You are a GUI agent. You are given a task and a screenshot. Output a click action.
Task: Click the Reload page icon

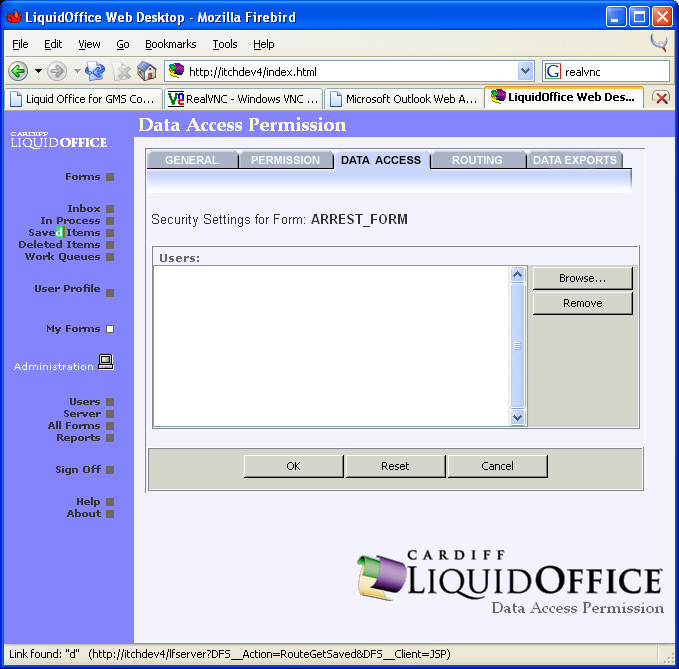95,71
